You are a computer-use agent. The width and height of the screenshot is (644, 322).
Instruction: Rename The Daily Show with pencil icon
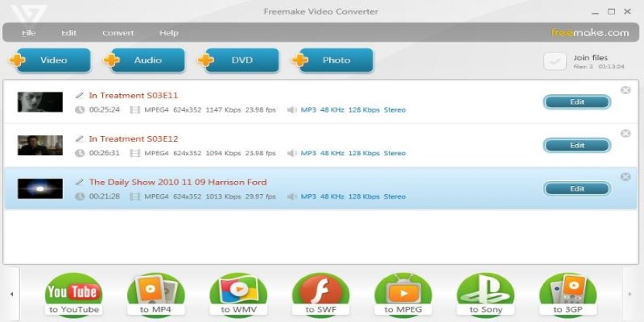point(80,182)
